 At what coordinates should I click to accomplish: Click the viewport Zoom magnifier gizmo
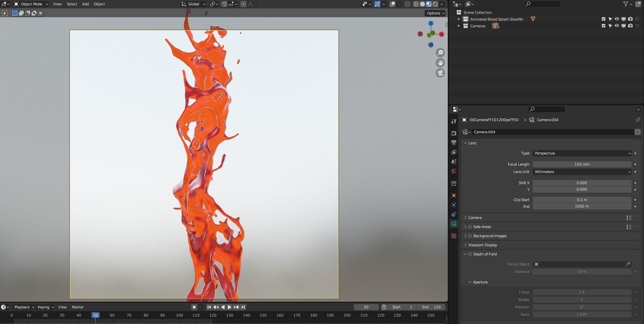click(x=440, y=53)
